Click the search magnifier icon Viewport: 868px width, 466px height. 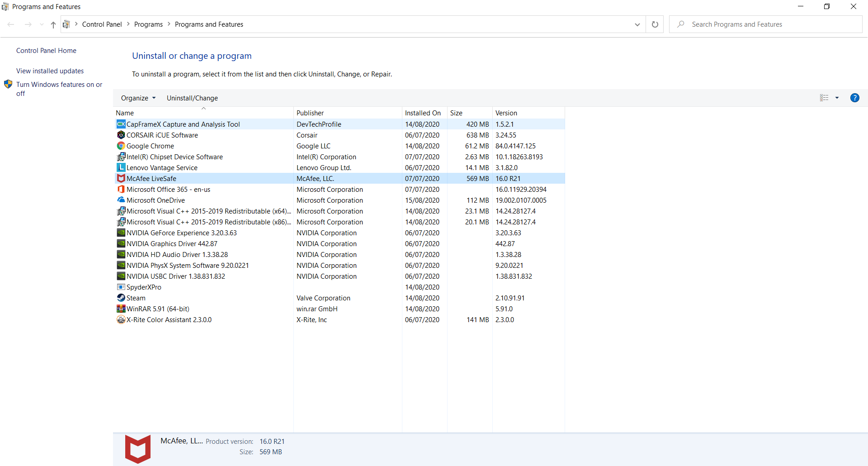[x=680, y=24]
